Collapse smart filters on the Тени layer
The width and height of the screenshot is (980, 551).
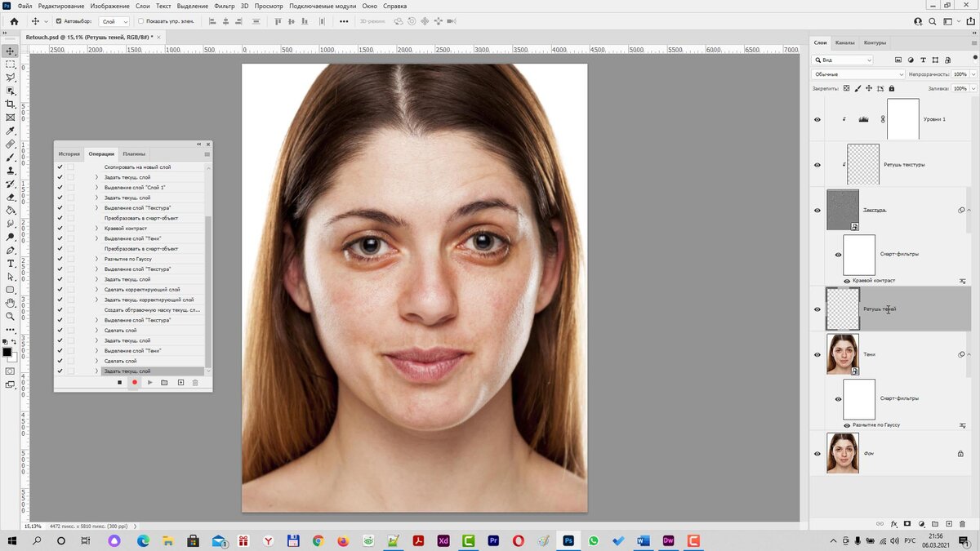click(x=969, y=354)
